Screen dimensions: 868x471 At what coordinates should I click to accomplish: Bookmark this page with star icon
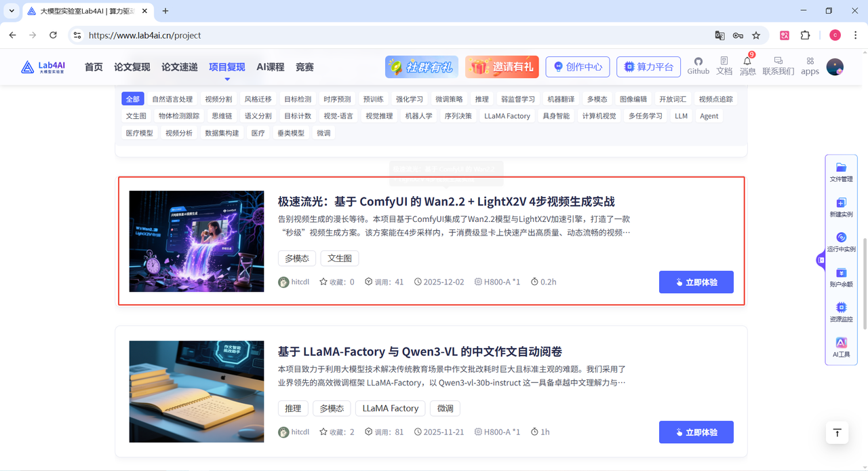[x=756, y=35]
